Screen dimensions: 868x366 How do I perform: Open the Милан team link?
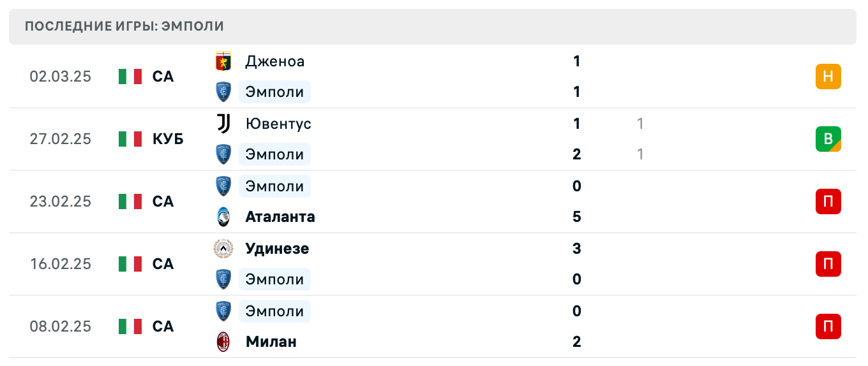(271, 342)
